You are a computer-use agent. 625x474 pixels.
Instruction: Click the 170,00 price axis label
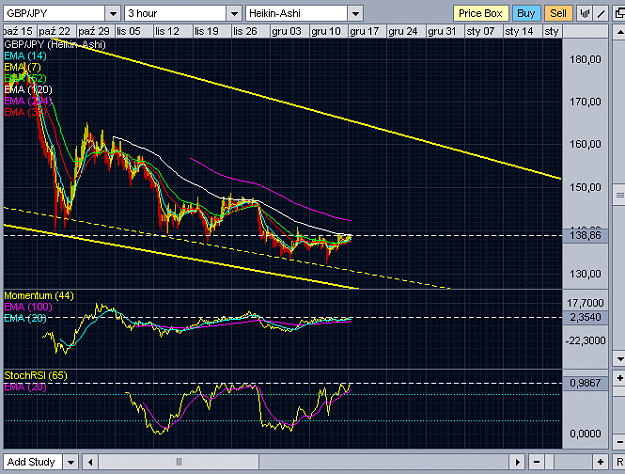coord(585,102)
